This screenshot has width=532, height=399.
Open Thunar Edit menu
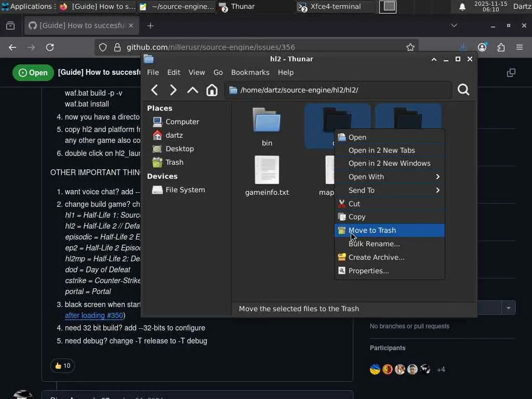coord(174,72)
